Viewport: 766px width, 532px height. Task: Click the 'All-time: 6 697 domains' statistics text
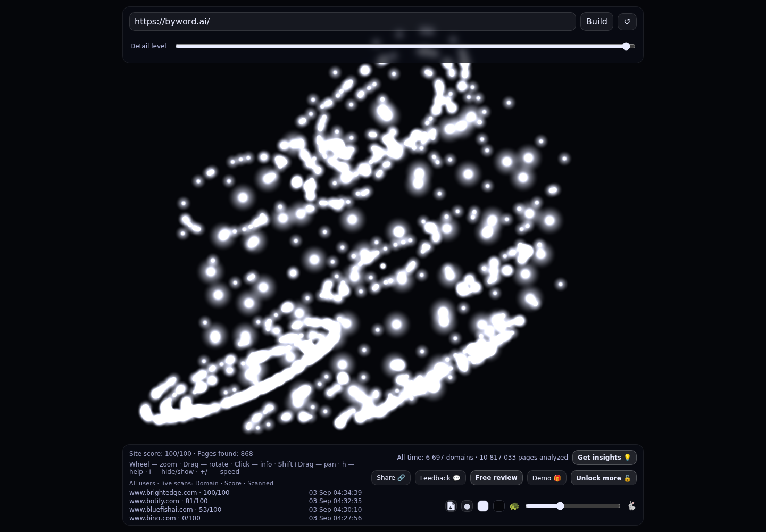[x=435, y=458]
